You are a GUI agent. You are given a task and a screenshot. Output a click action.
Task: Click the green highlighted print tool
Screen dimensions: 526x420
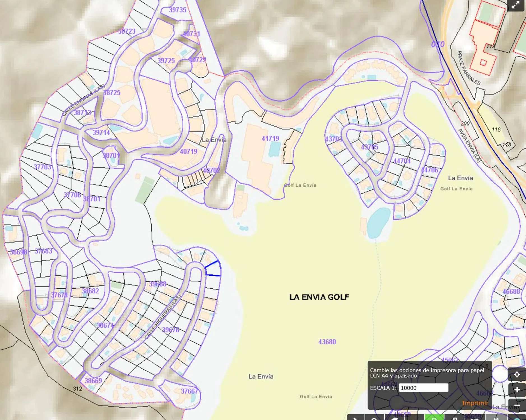point(434,417)
